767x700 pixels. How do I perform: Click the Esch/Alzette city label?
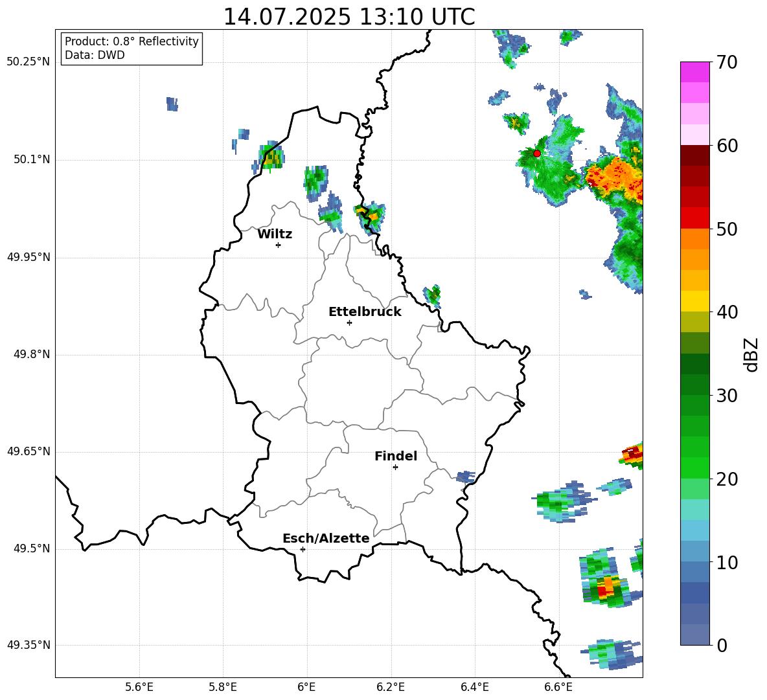(x=326, y=538)
